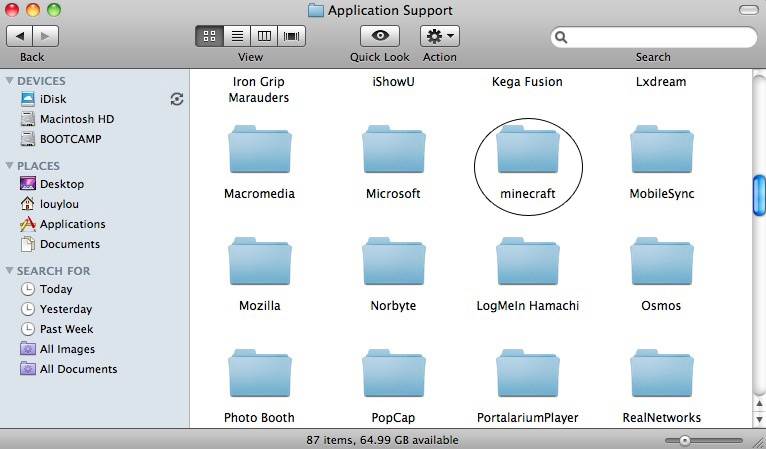Collapse the SEARCH FOR sidebar section
Image resolution: width=766 pixels, height=449 pixels.
(9, 270)
